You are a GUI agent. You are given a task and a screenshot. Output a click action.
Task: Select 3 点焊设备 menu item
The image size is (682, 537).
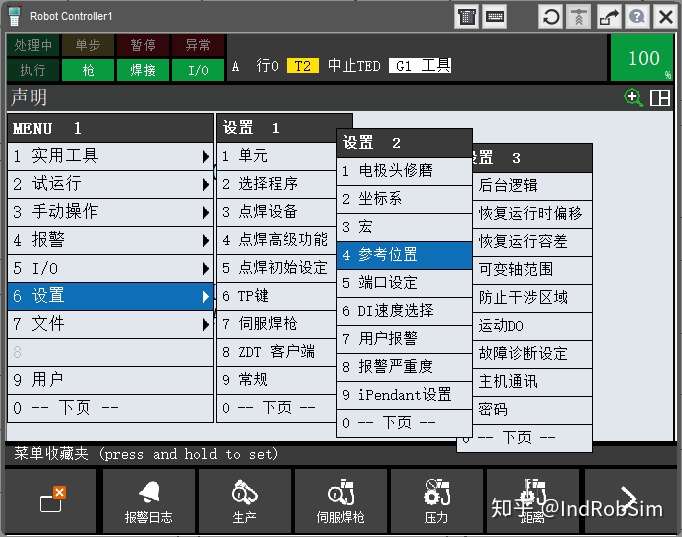(x=277, y=213)
